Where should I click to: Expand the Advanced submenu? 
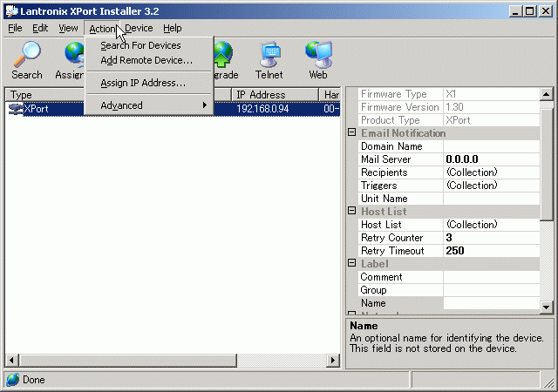click(x=149, y=105)
